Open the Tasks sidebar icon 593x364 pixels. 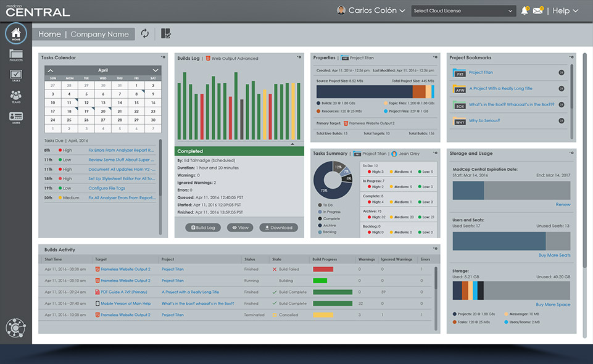tap(16, 76)
